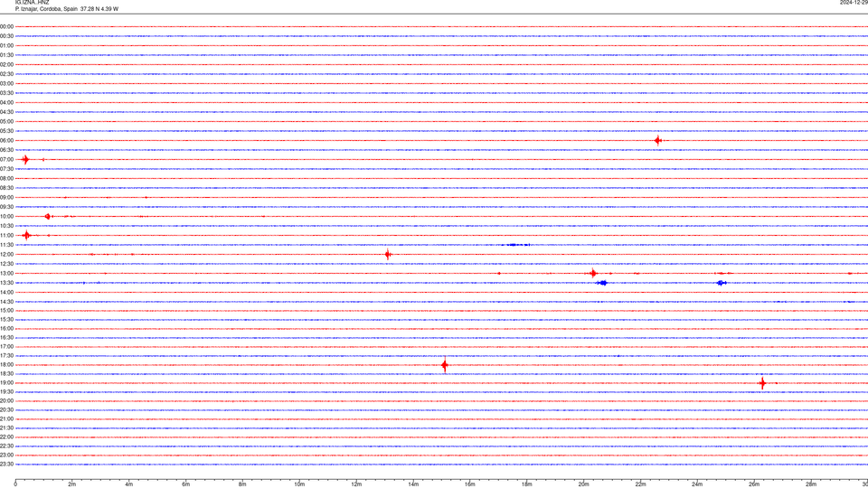Click the 14m tick label on the minute axis
Viewport: 868px width, 488px height.
click(413, 484)
